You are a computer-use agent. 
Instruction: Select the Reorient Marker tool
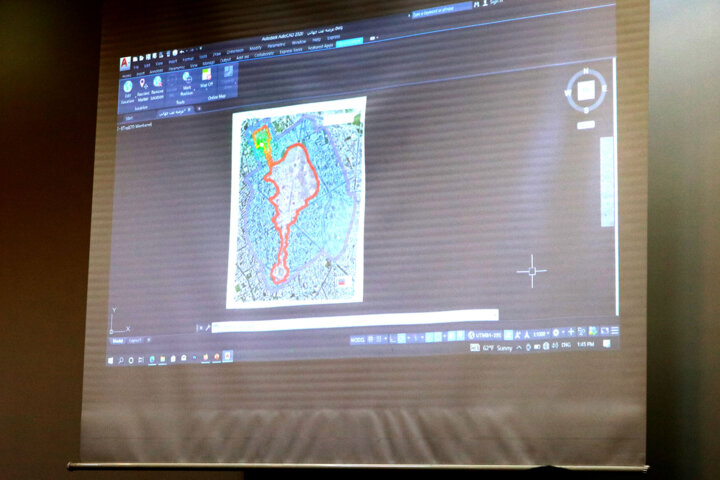(144, 85)
